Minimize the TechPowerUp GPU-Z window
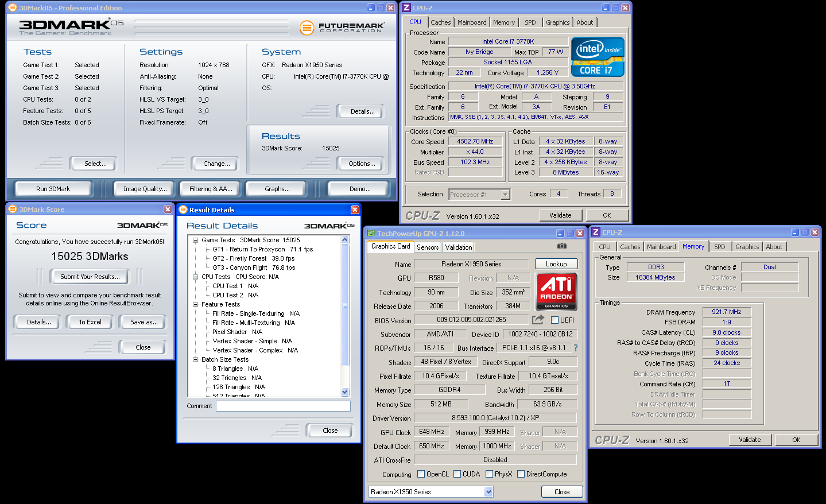Screen dimensions: 826x504 [560, 234]
